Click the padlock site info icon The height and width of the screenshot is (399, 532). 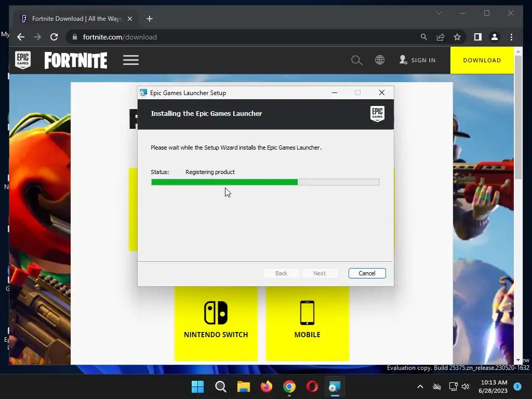75,37
